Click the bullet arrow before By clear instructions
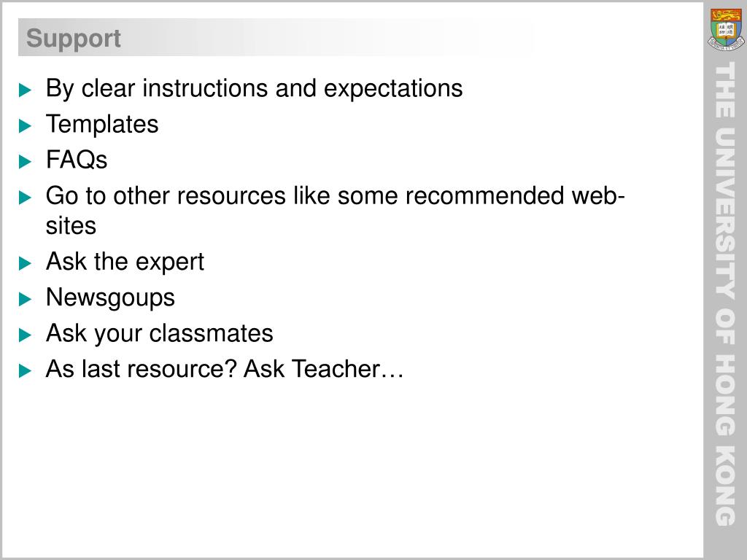Screen dimensions: 747x560 click(26, 90)
